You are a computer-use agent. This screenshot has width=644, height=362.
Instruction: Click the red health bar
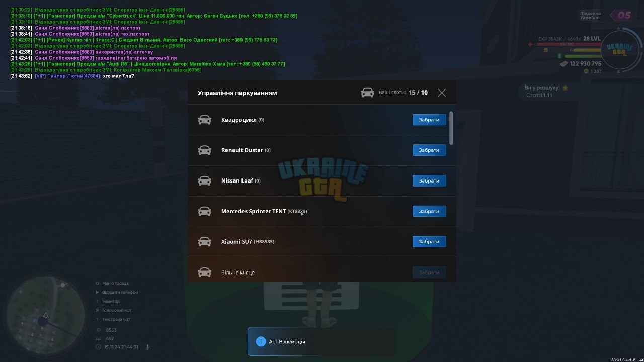pos(569,44)
